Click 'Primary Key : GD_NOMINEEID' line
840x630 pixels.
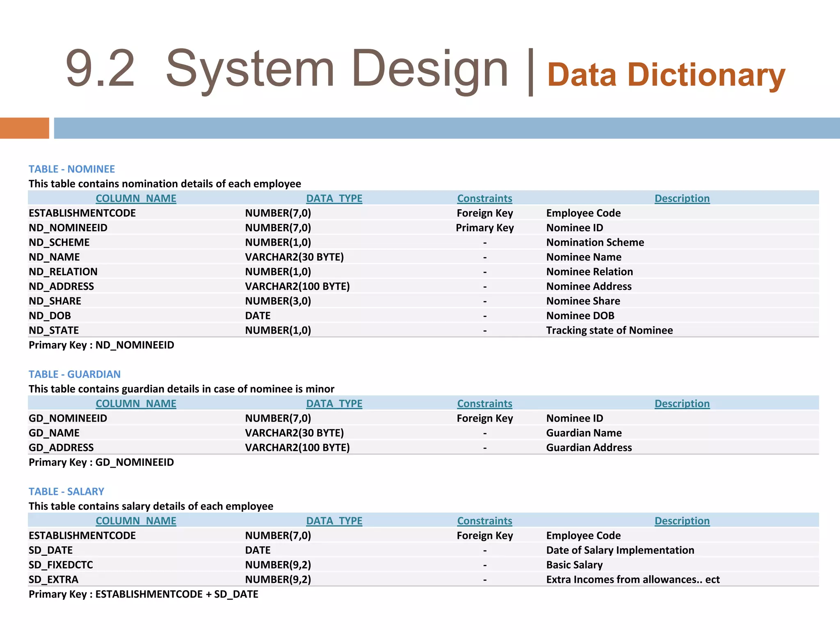pyautogui.click(x=101, y=463)
